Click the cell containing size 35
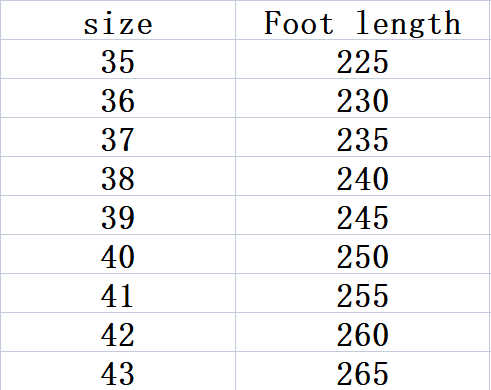This screenshot has width=491, height=390. coord(118,59)
